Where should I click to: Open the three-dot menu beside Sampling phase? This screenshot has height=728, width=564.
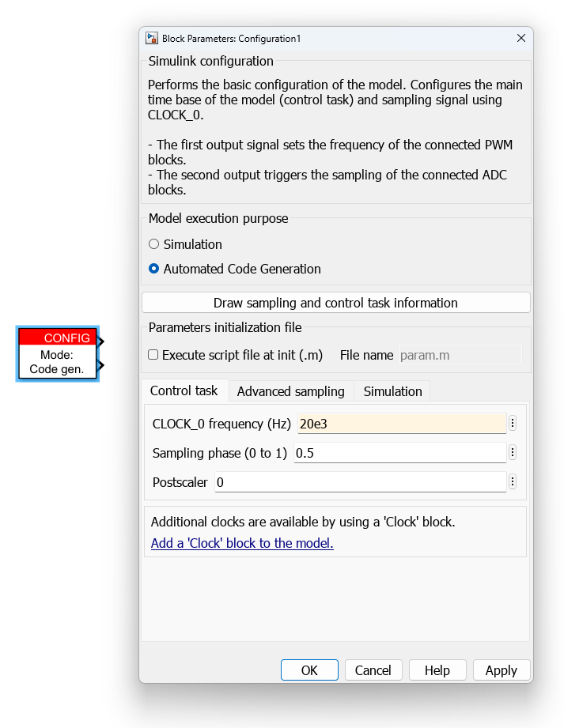pyautogui.click(x=513, y=453)
